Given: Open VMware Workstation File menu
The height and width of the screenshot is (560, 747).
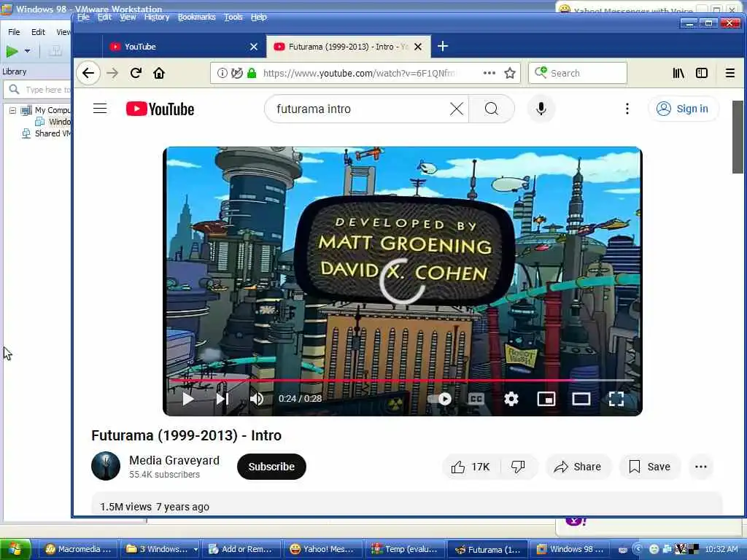Looking at the screenshot, I should 14,32.
